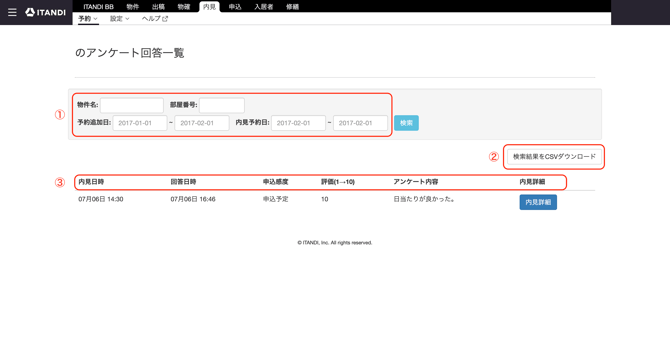Open the 内見詳細 button in row
The width and height of the screenshot is (670, 363).
[x=538, y=202]
